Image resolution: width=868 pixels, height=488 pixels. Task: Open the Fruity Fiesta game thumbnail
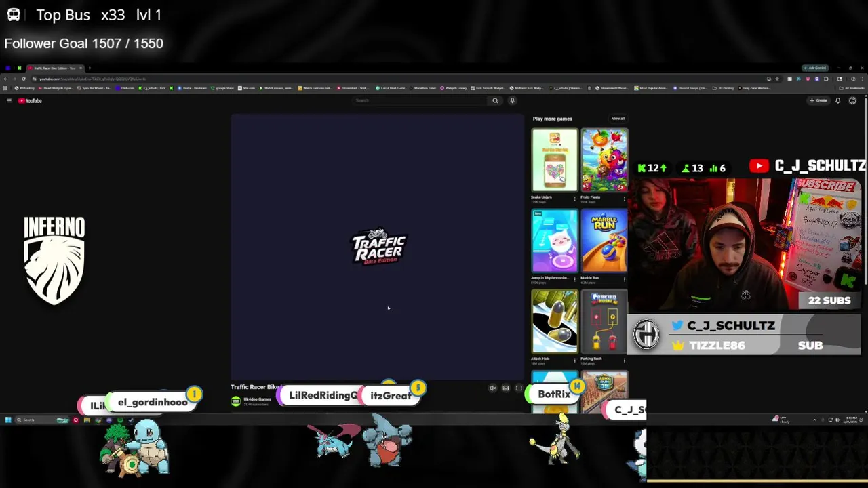point(604,161)
